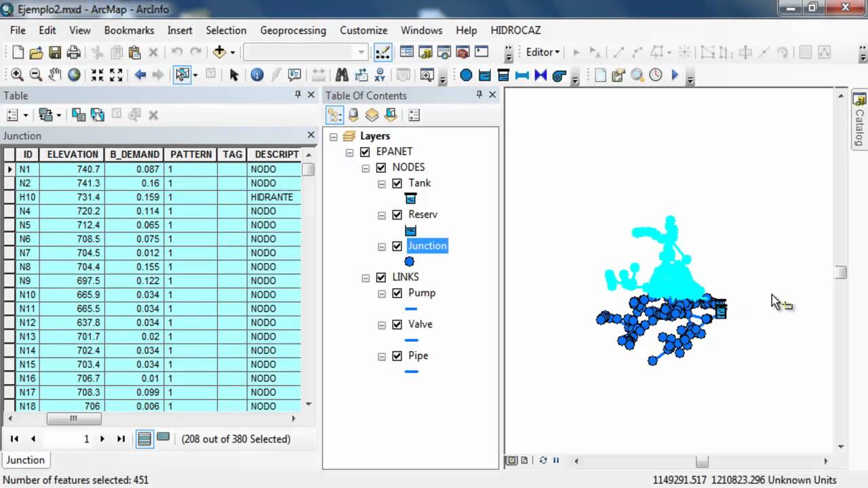Open the File menu
This screenshot has height=488, width=868.
pyautogui.click(x=18, y=30)
